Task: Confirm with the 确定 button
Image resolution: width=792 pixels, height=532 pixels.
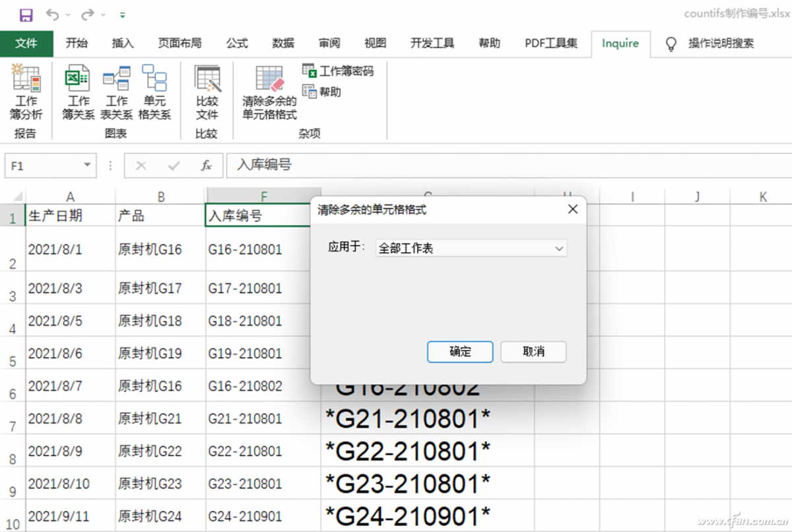Action: (460, 352)
